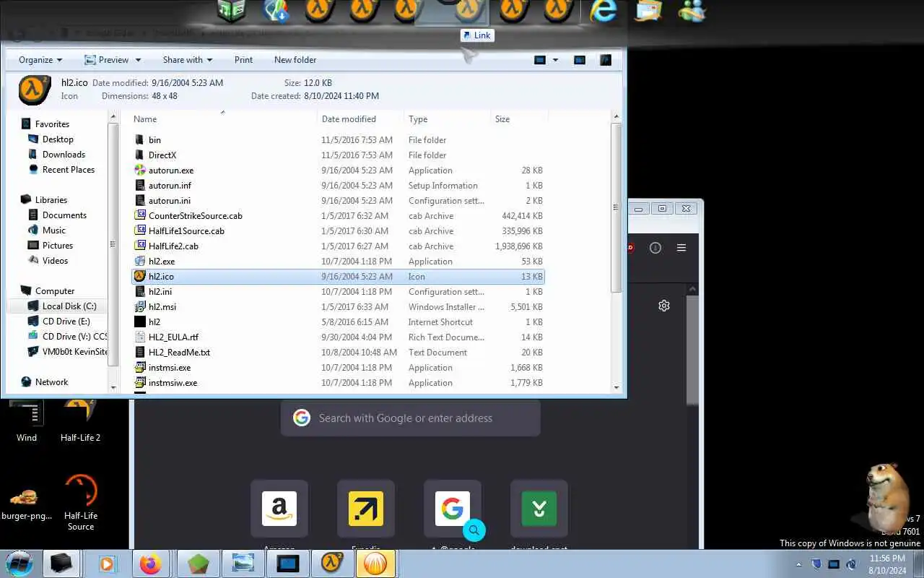
Task: Open the Music library
Action: tap(54, 230)
